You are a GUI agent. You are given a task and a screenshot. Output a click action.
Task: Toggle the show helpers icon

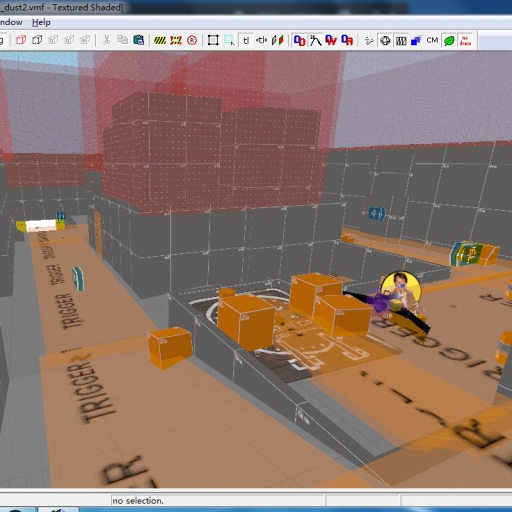[369, 41]
